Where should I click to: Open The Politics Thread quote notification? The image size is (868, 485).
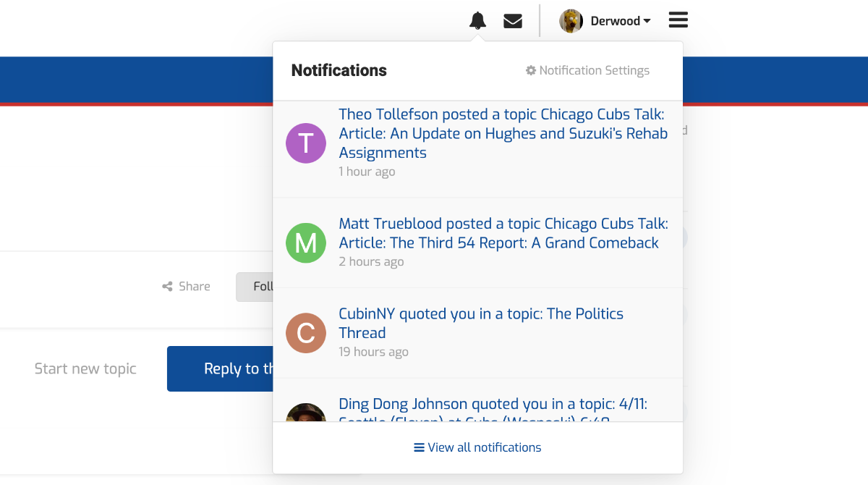480,323
